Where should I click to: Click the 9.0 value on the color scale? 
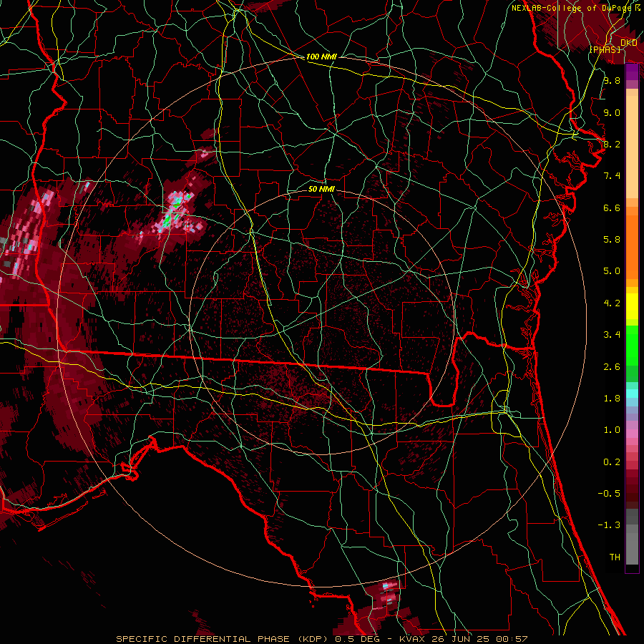612,112
